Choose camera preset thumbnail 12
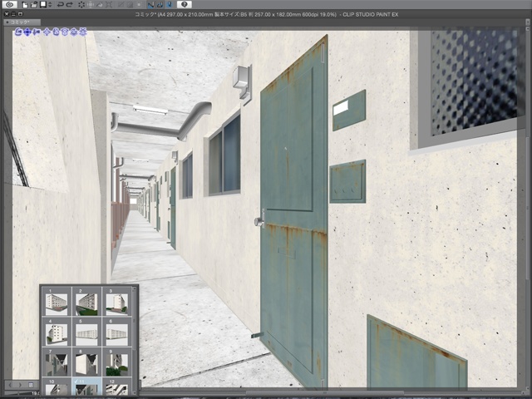 pos(117,387)
